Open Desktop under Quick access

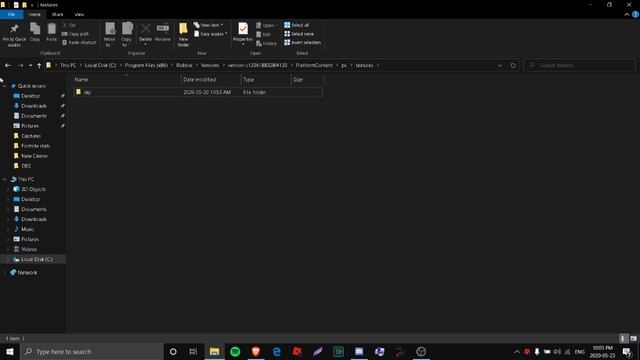tap(30, 96)
